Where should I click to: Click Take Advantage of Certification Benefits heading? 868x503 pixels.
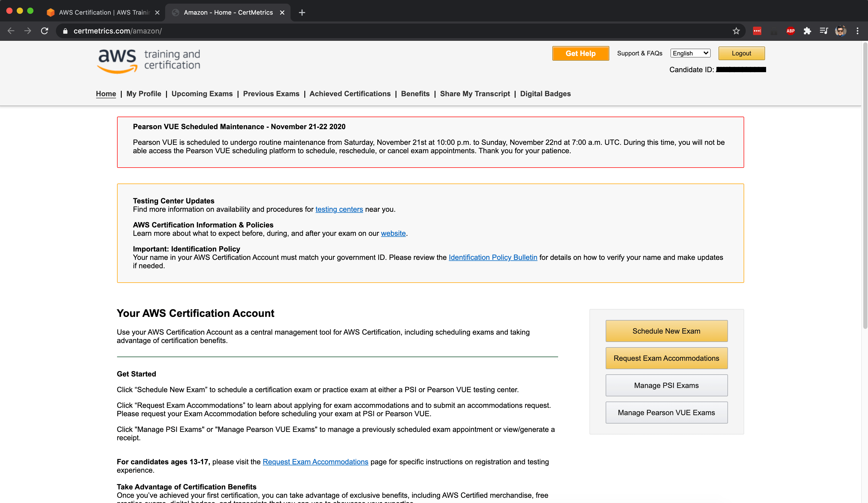tap(186, 487)
